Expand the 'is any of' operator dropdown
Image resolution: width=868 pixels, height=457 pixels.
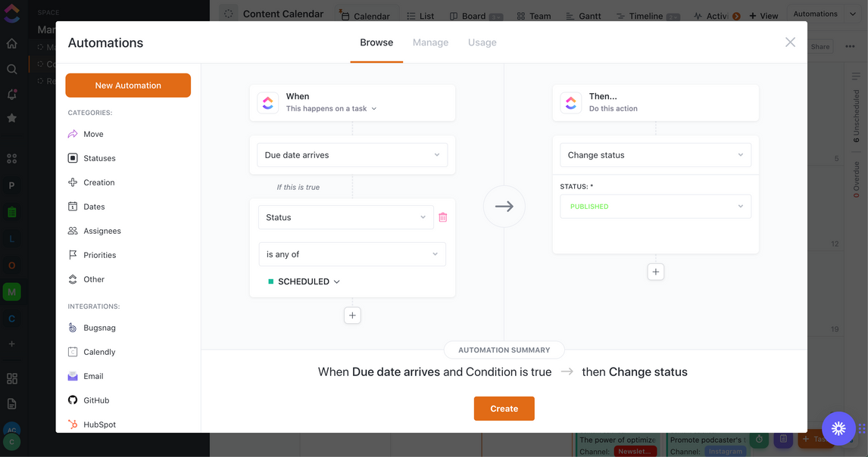click(x=352, y=254)
